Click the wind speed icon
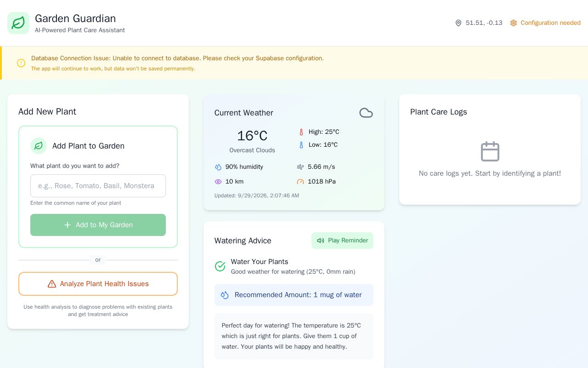The width and height of the screenshot is (588, 368). pos(300,167)
